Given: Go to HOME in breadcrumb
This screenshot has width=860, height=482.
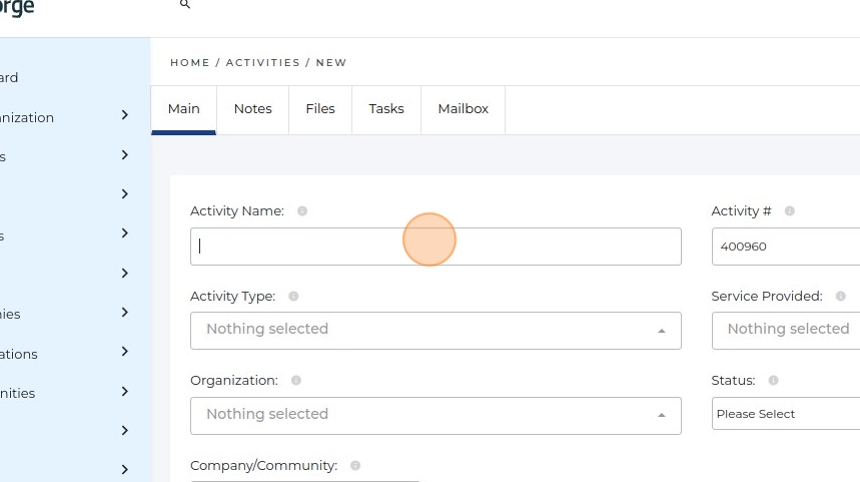Looking at the screenshot, I should [x=190, y=63].
